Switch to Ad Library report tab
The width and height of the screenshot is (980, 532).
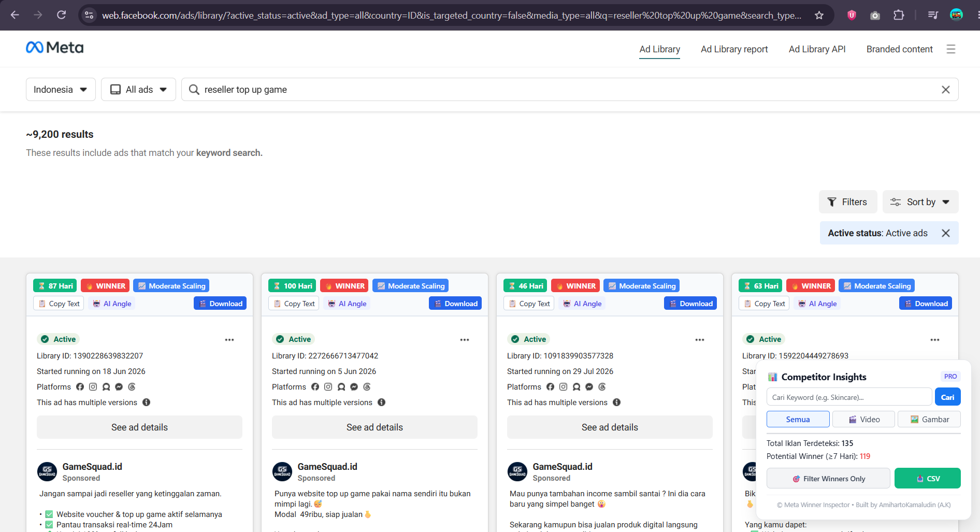[734, 49]
